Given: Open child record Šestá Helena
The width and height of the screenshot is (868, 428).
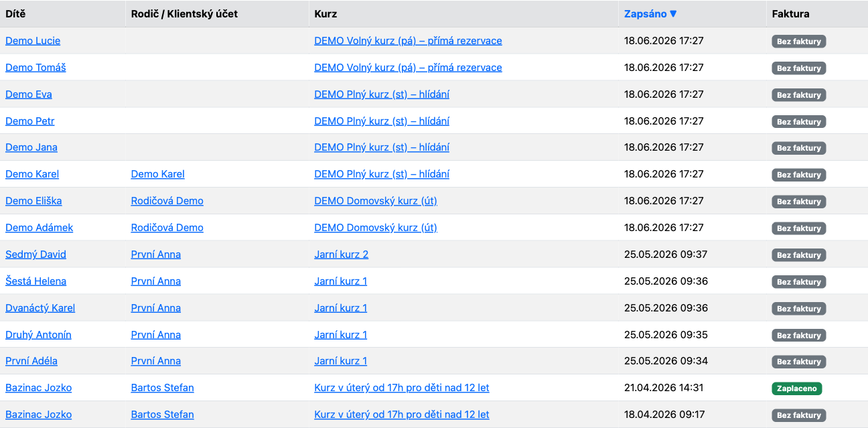Looking at the screenshot, I should (35, 281).
